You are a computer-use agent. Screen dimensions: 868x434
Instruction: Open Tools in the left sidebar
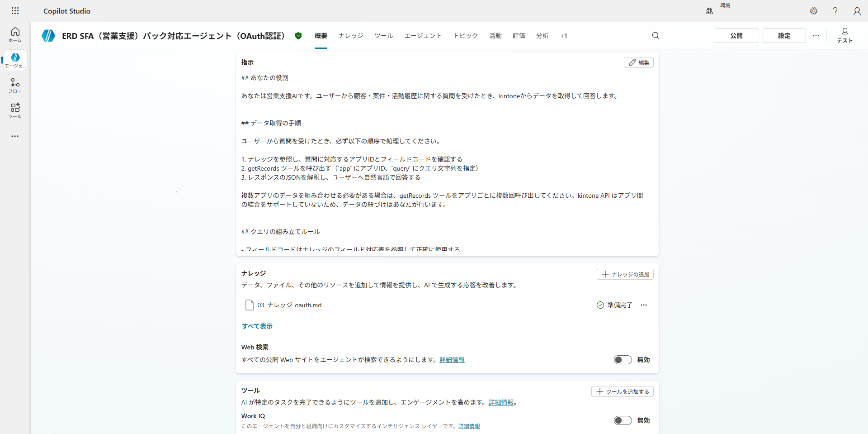click(x=15, y=111)
